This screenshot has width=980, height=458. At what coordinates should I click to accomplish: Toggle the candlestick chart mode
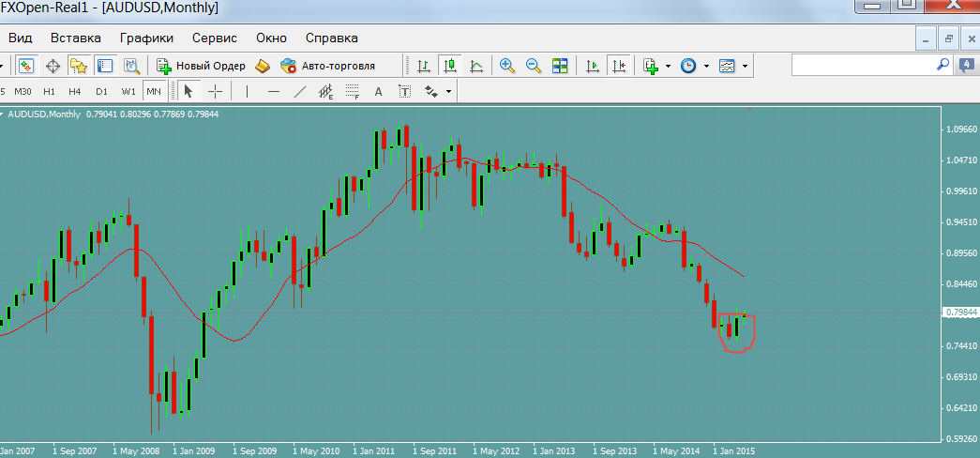[450, 66]
